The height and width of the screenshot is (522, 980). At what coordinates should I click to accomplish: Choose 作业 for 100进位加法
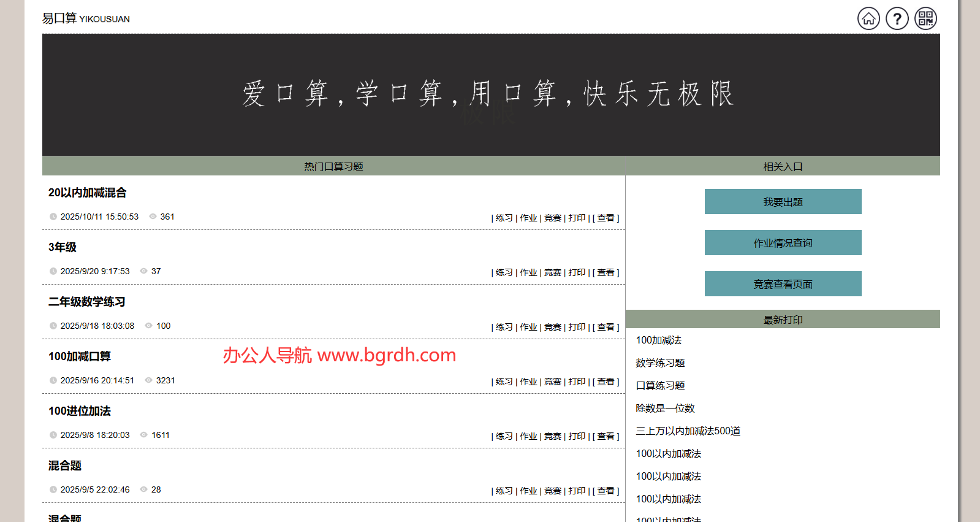point(528,436)
